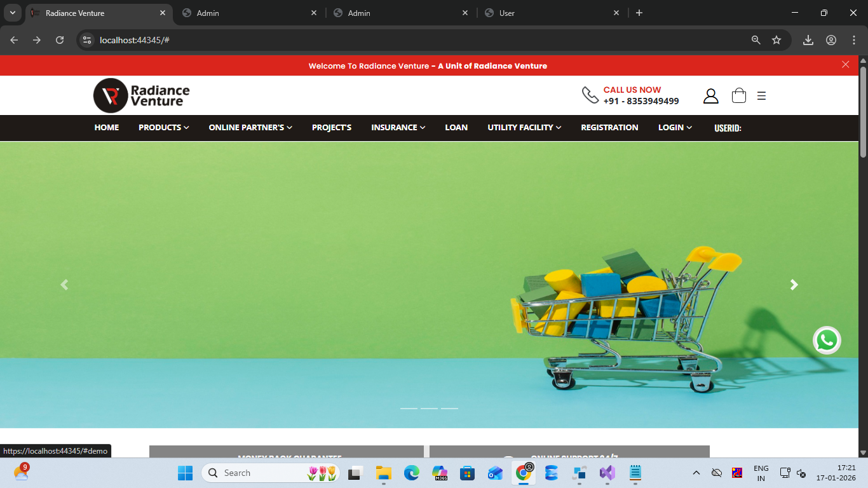Screen dimensions: 868x488
Task: Click the browser reload button
Action: 60,40
